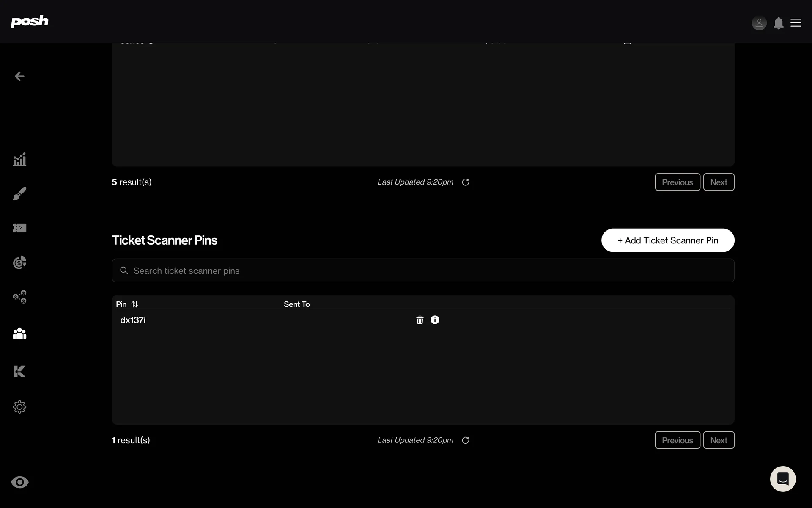Open the affiliate network sidebar icon
The image size is (812, 508).
pyautogui.click(x=19, y=297)
